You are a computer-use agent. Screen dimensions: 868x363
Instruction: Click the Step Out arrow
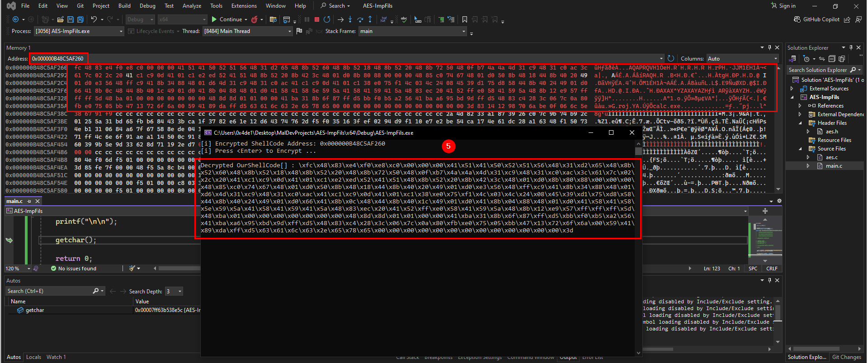(370, 19)
